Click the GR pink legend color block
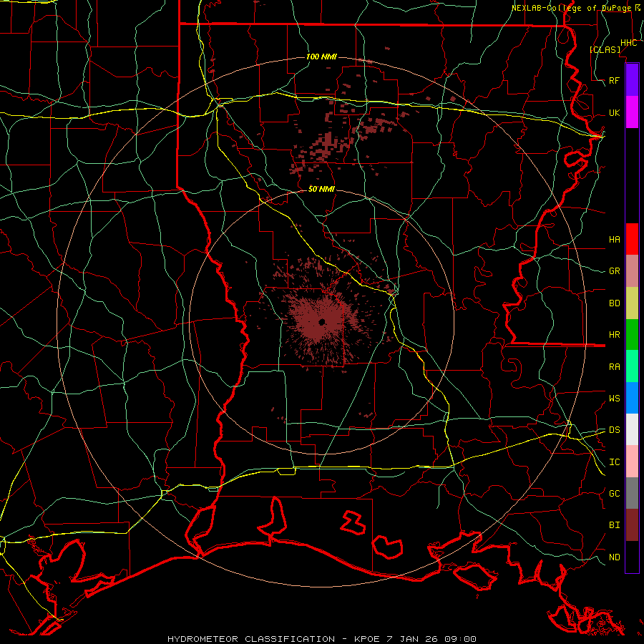644x644 pixels. (x=632, y=271)
